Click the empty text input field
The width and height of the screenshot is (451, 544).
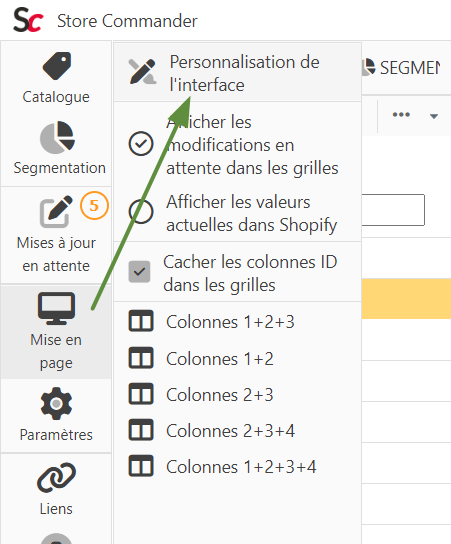[x=393, y=210]
